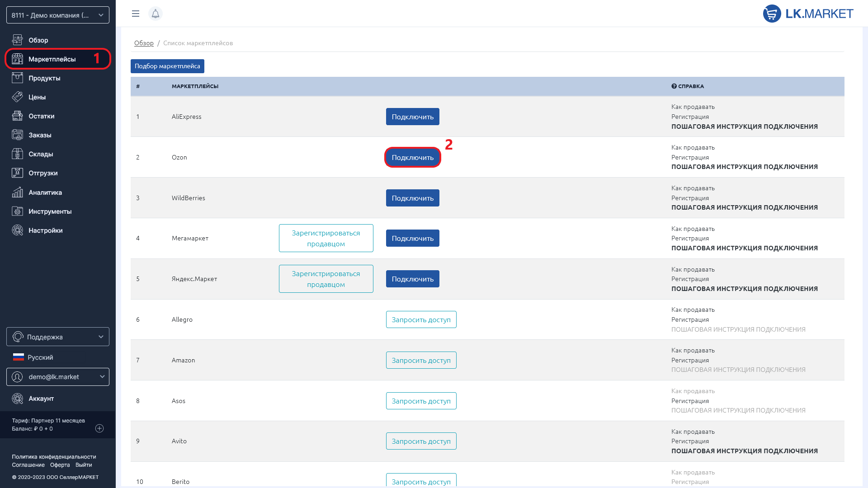This screenshot has width=868, height=488.
Task: Click the Склады warehouse icon in sidebar
Action: 17,154
